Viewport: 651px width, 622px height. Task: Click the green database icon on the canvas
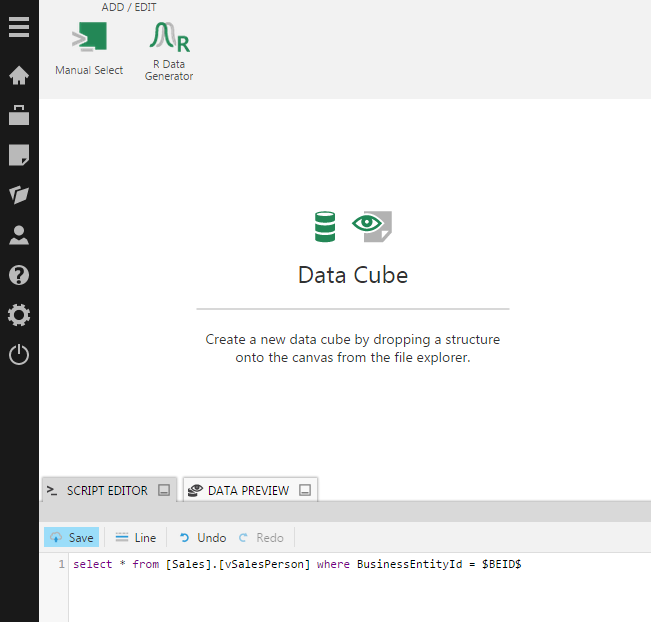pos(325,227)
